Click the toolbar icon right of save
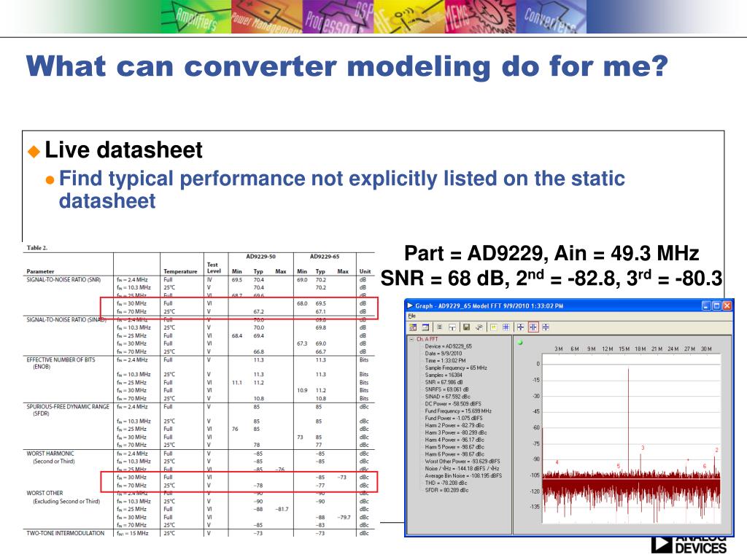 pyautogui.click(x=479, y=327)
